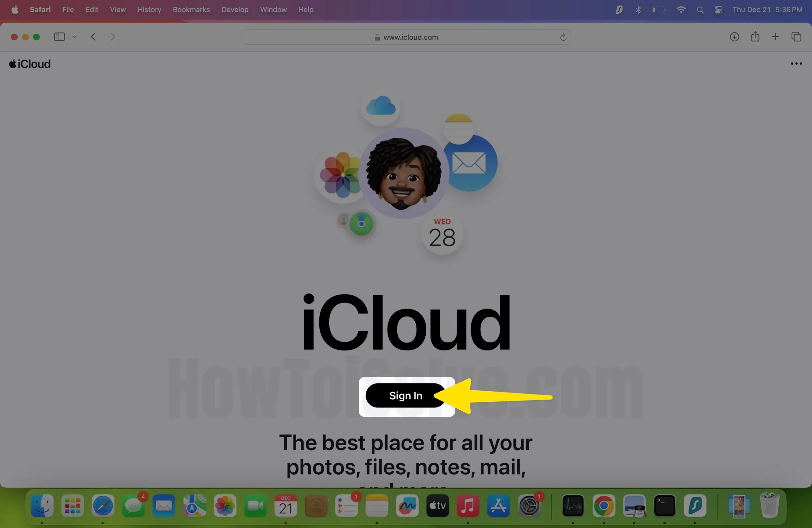Open Safari's Downloads popover
The image size is (812, 528).
pos(735,37)
